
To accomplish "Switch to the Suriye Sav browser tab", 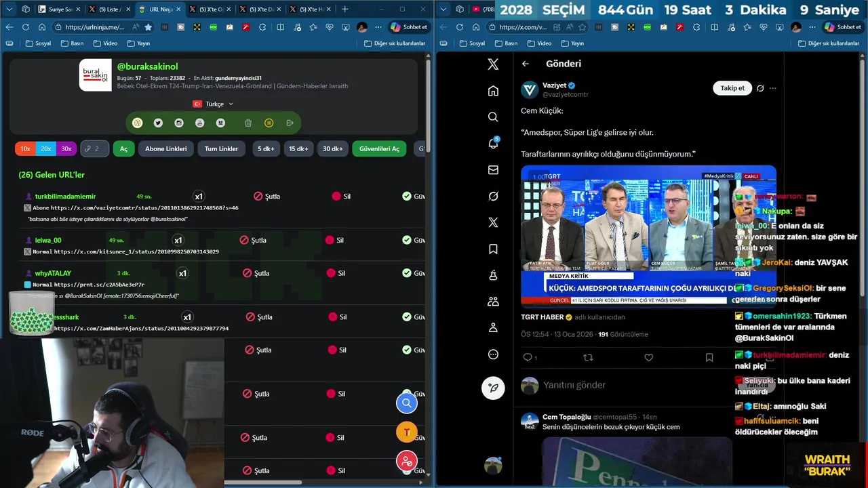I will 59,9.
